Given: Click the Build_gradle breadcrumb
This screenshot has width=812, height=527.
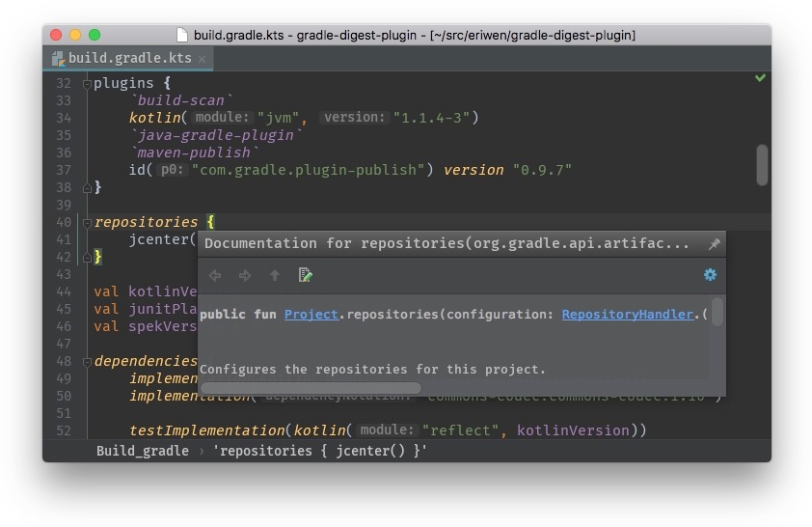Looking at the screenshot, I should tap(143, 451).
